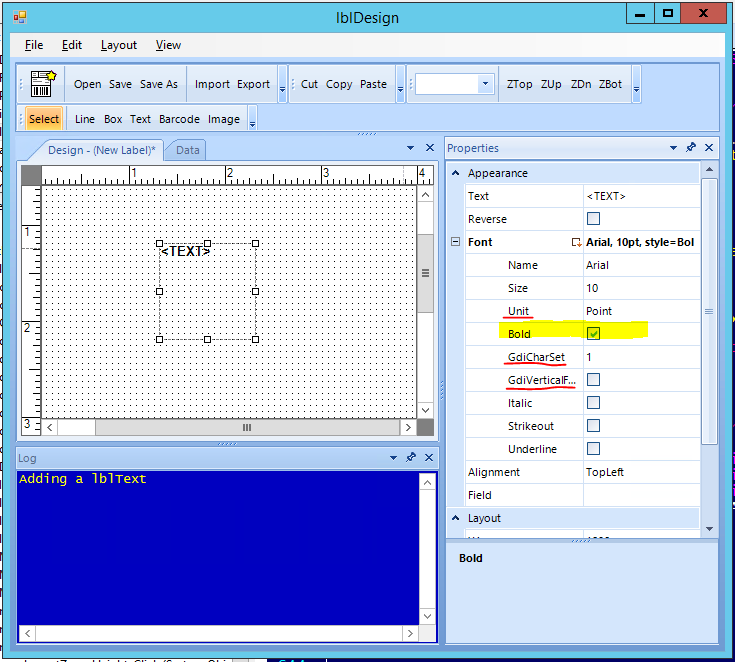This screenshot has height=662, width=735.
Task: Toggle the GdiVerticalFont checkbox
Action: [x=593, y=379]
